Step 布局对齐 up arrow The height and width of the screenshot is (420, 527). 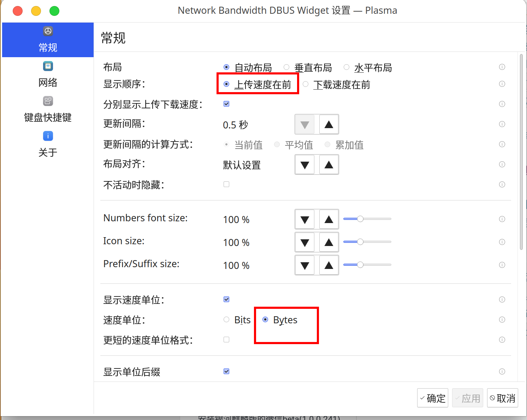click(329, 164)
